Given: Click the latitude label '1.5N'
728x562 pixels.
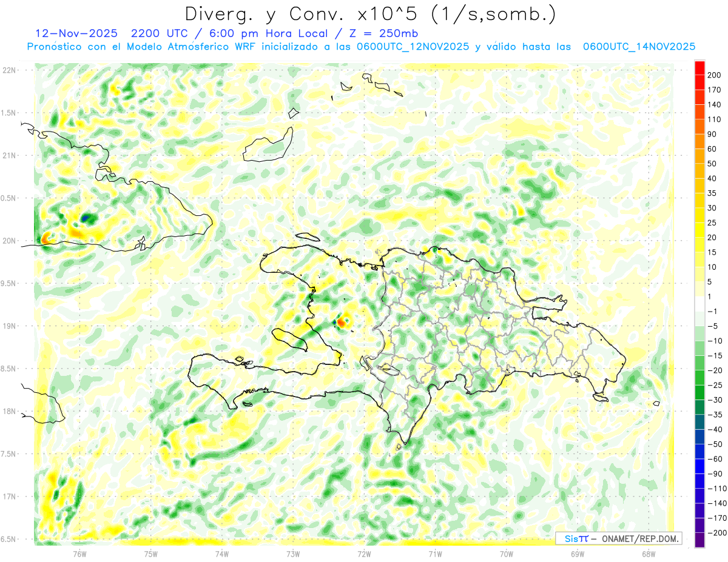Looking at the screenshot, I should point(8,113).
